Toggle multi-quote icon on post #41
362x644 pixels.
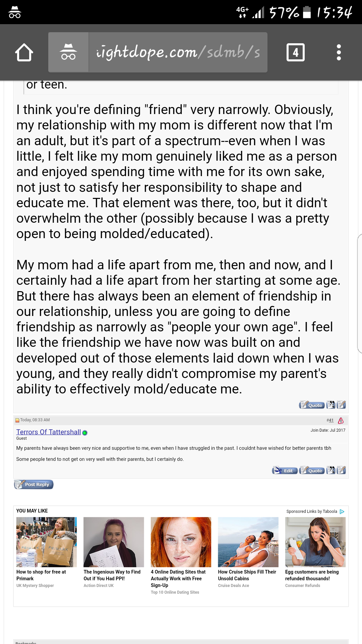[331, 470]
